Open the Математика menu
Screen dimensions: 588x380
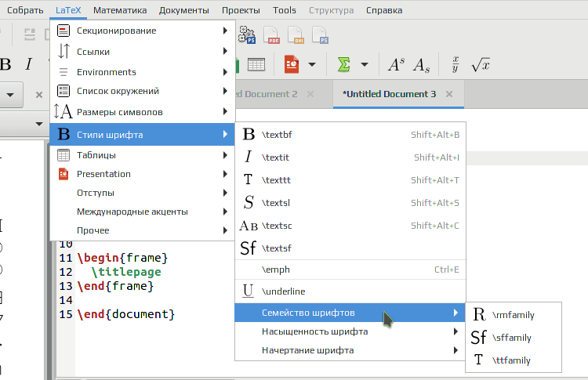[120, 10]
